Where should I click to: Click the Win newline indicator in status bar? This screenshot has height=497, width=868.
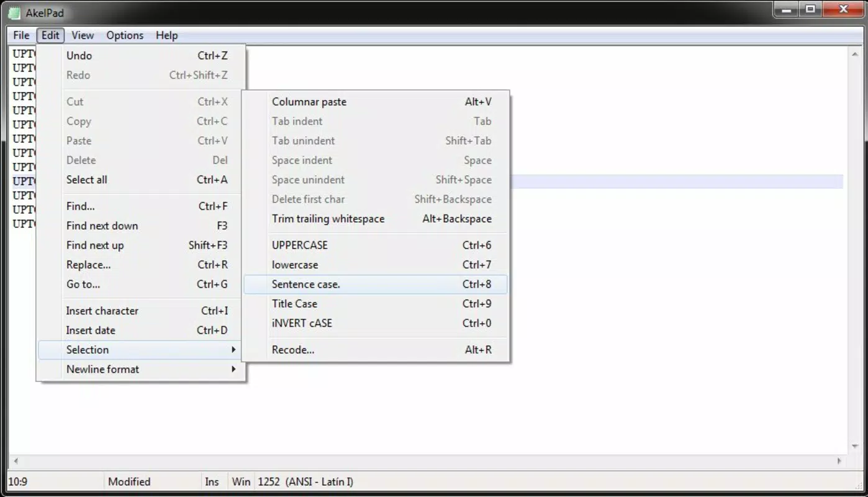(241, 481)
